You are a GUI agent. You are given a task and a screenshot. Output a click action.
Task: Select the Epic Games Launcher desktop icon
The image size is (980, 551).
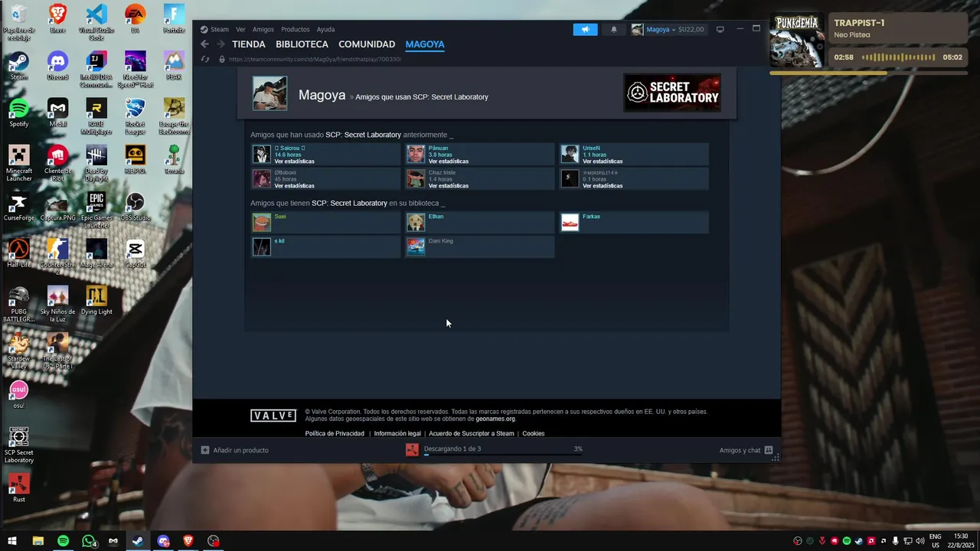96,210
